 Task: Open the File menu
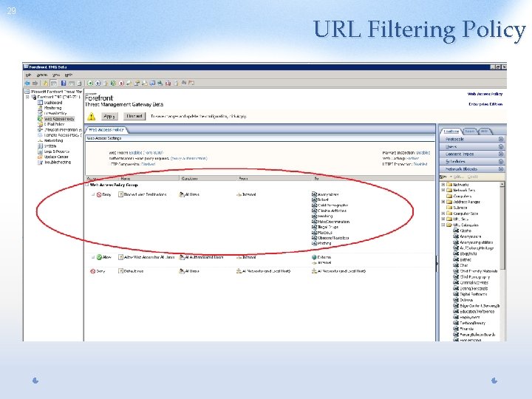[x=29, y=75]
